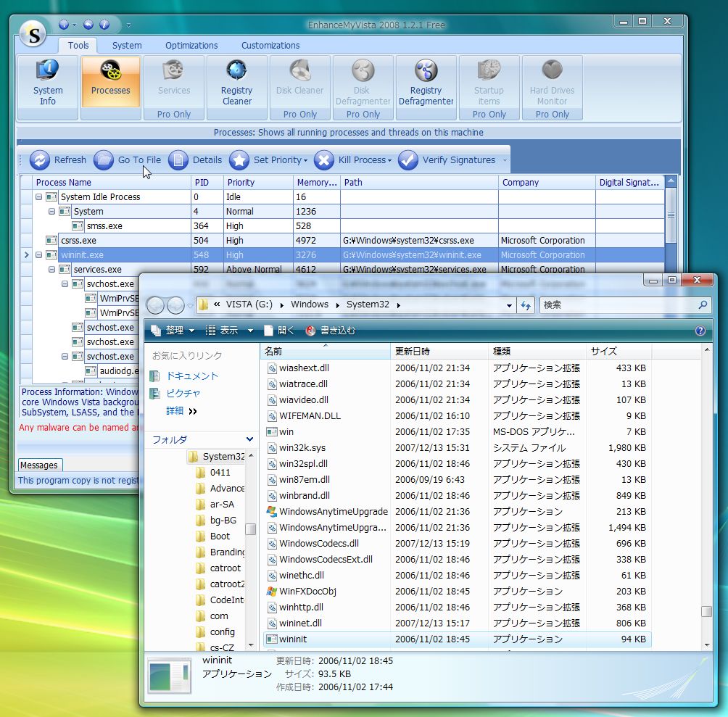Switch to the Customizations tab
The width and height of the screenshot is (728, 717).
(270, 46)
